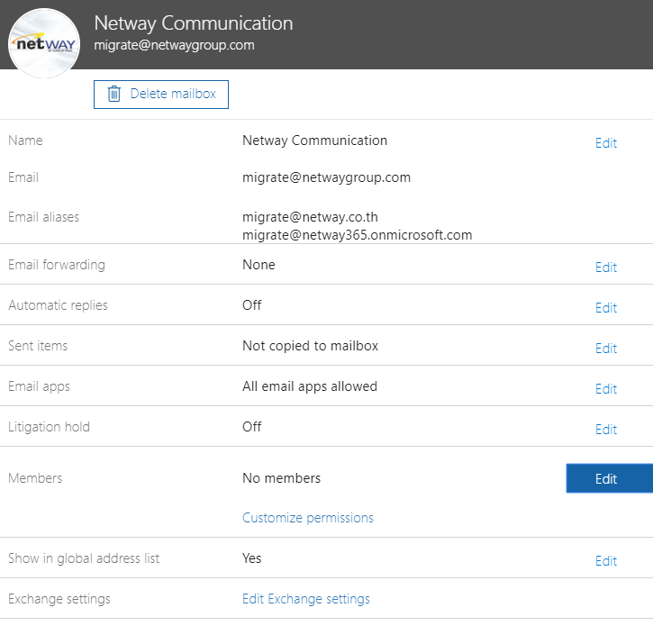Click the primary email in Email row

(326, 177)
